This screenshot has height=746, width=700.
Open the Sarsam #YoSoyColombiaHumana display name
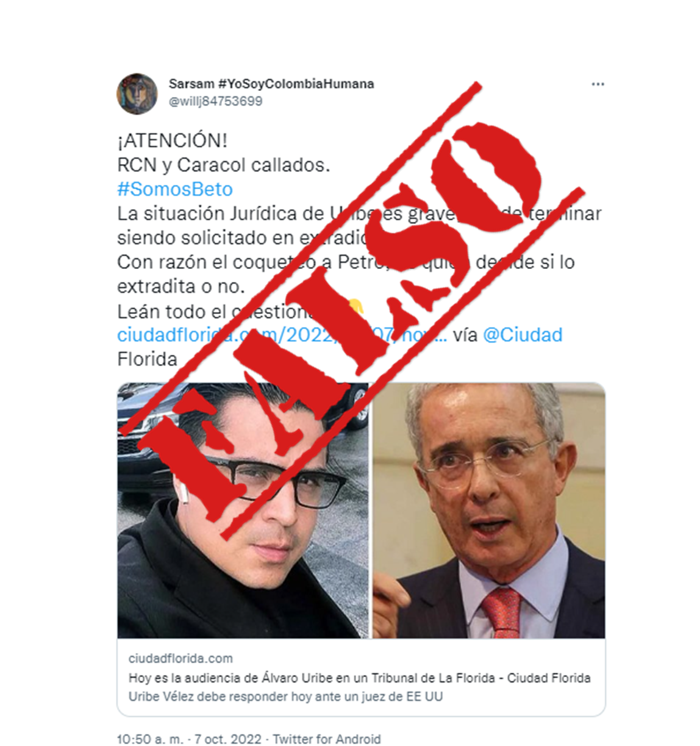pos(271,84)
